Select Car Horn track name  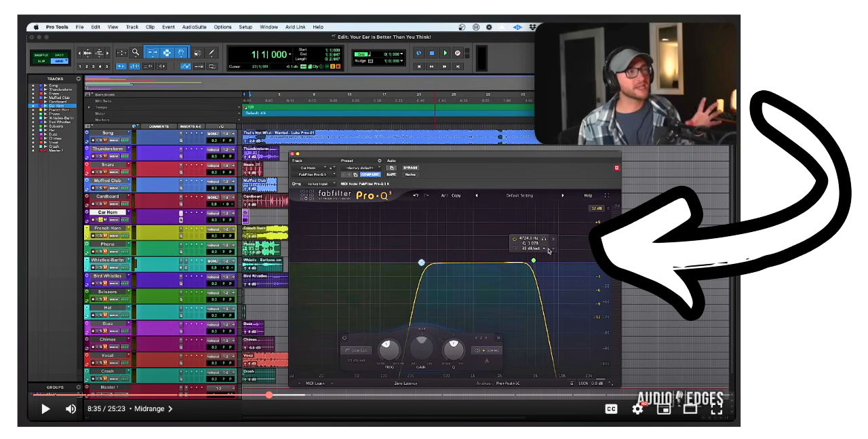(108, 212)
